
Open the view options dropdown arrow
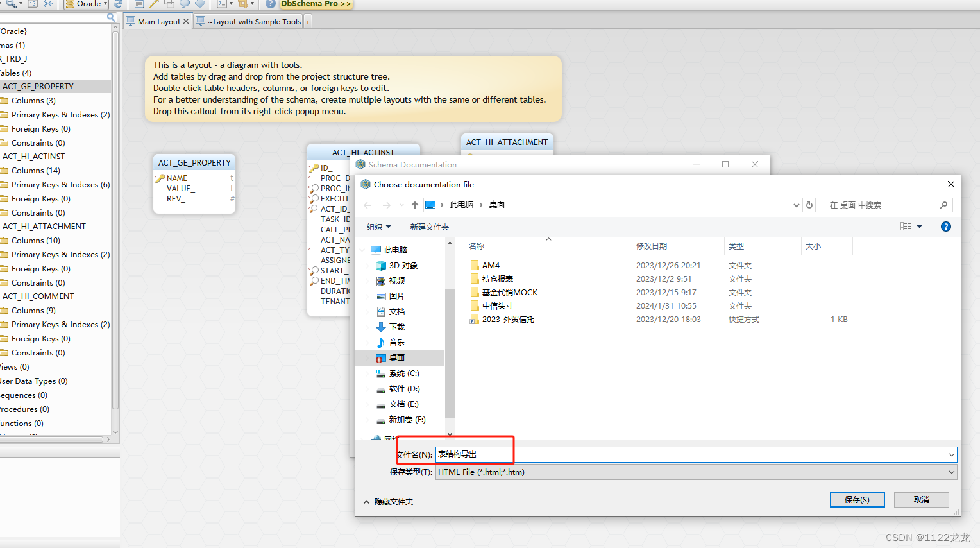(x=919, y=227)
